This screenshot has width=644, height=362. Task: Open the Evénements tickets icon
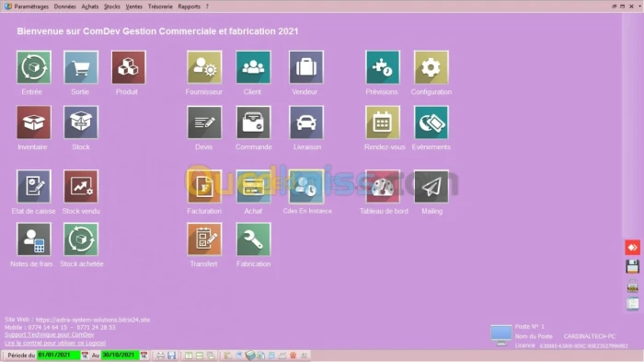click(x=431, y=123)
